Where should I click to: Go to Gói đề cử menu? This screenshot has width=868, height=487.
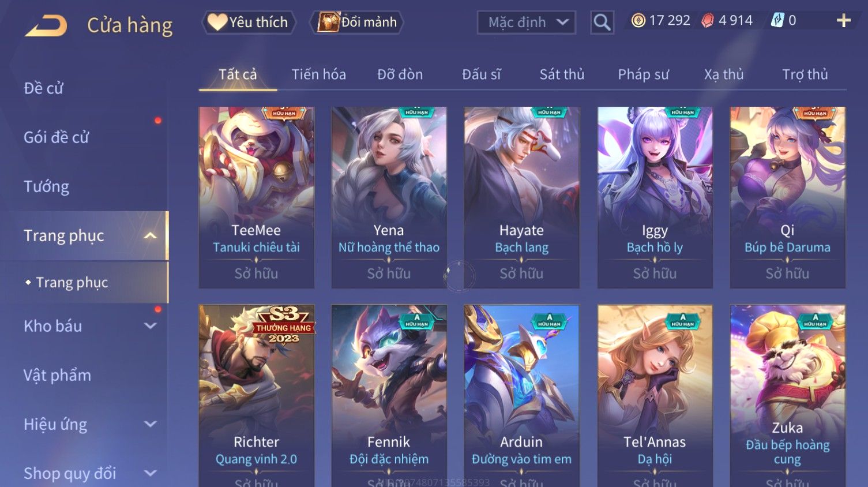tap(57, 137)
